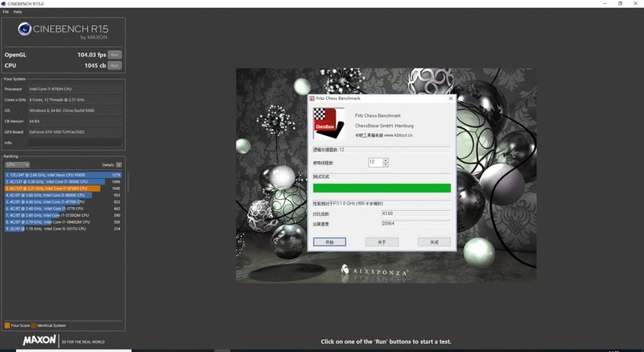Click the 开始 start button in Fritz
Screen dimensions: 644x352
pos(329,242)
